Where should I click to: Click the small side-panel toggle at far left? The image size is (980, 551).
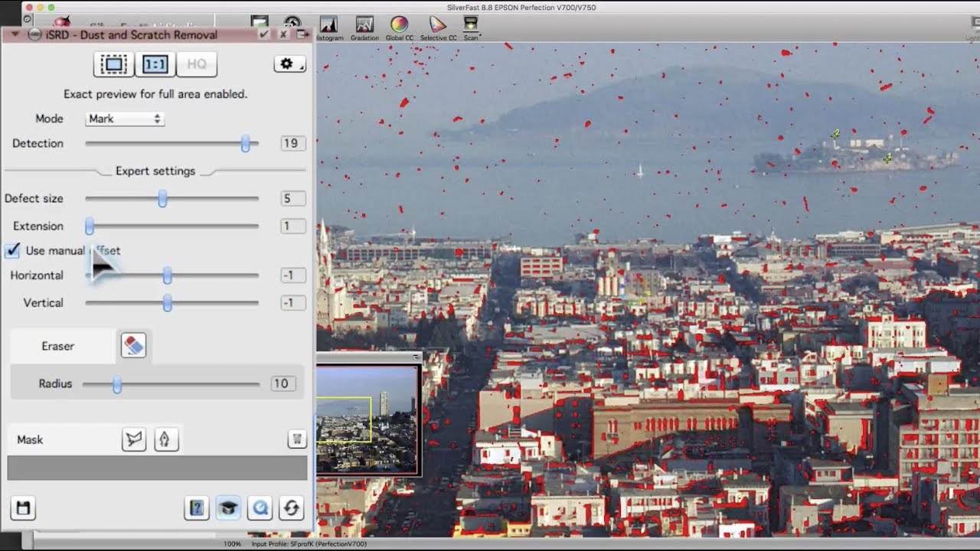click(28, 18)
